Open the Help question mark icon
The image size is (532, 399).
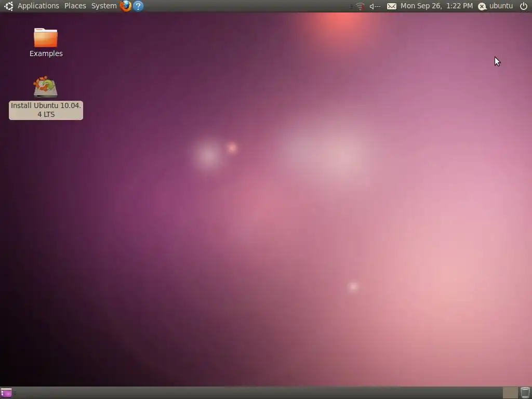pos(138,6)
